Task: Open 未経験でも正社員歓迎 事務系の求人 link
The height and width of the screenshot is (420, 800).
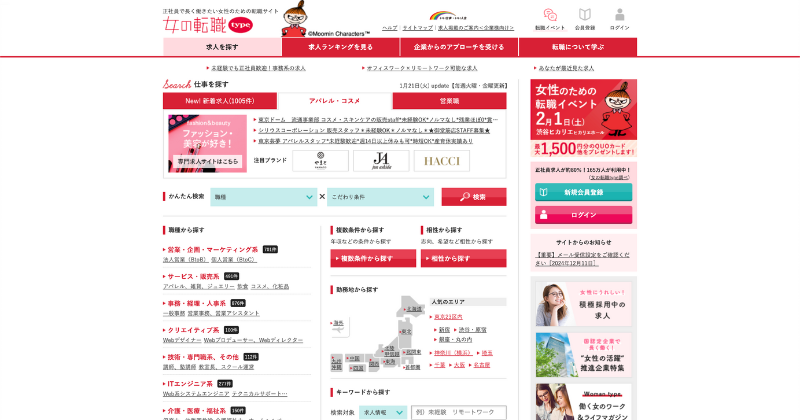Action: tap(258, 68)
